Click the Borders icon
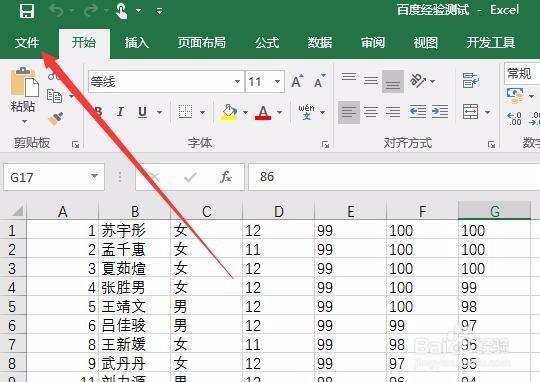540x382 pixels. 185,112
